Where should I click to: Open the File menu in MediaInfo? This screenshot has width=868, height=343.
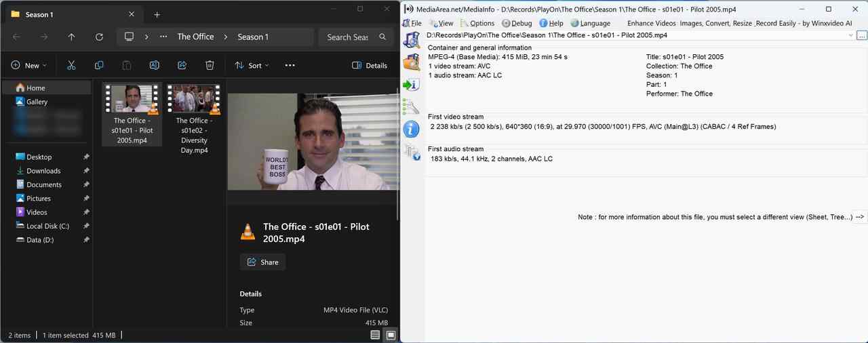pos(412,23)
